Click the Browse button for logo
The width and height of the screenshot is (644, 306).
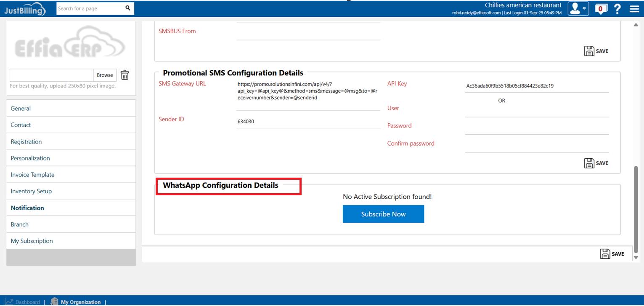pyautogui.click(x=105, y=75)
